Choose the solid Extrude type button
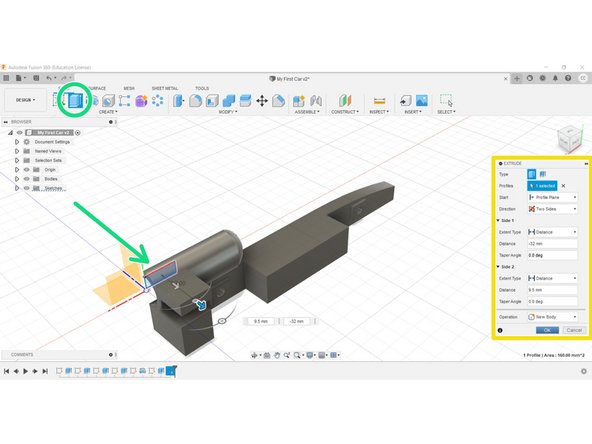The image size is (592, 444). tap(532, 174)
